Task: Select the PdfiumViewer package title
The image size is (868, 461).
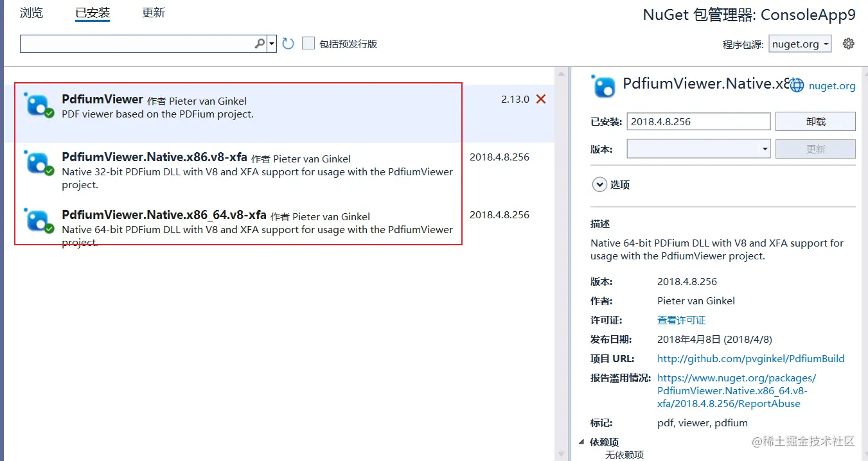Action: 102,100
